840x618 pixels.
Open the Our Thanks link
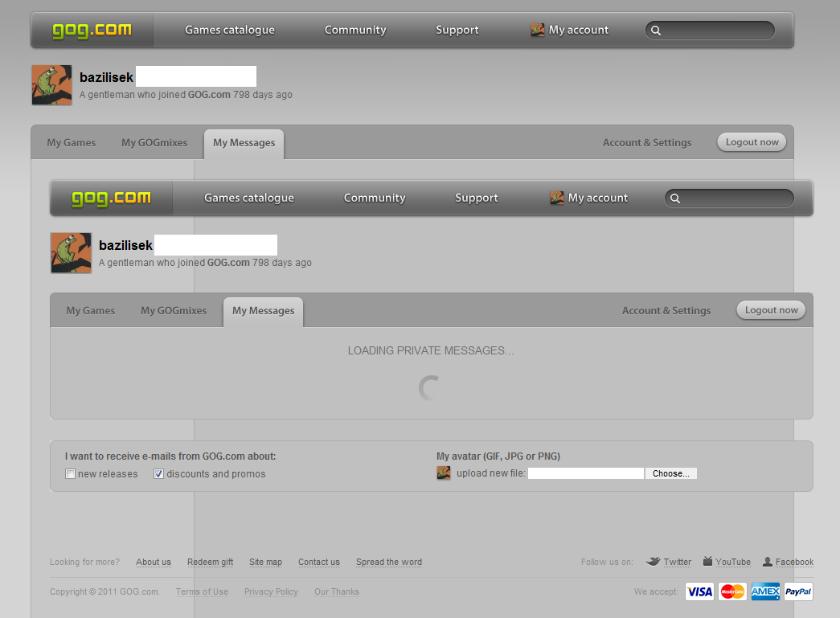(337, 591)
